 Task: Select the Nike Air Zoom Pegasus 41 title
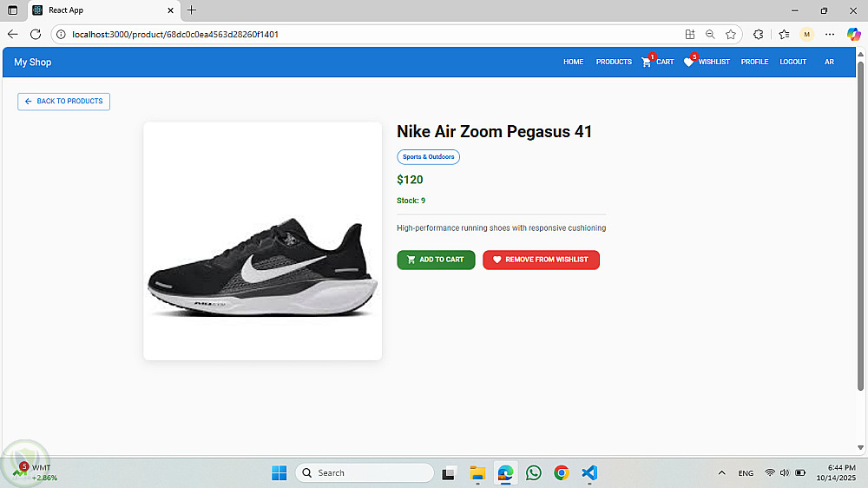495,131
